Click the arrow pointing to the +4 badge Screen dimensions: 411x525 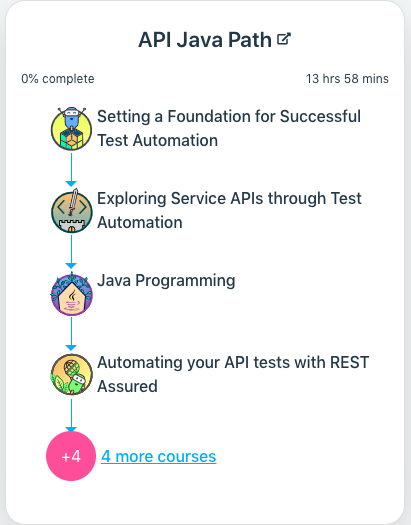pyautogui.click(x=71, y=416)
